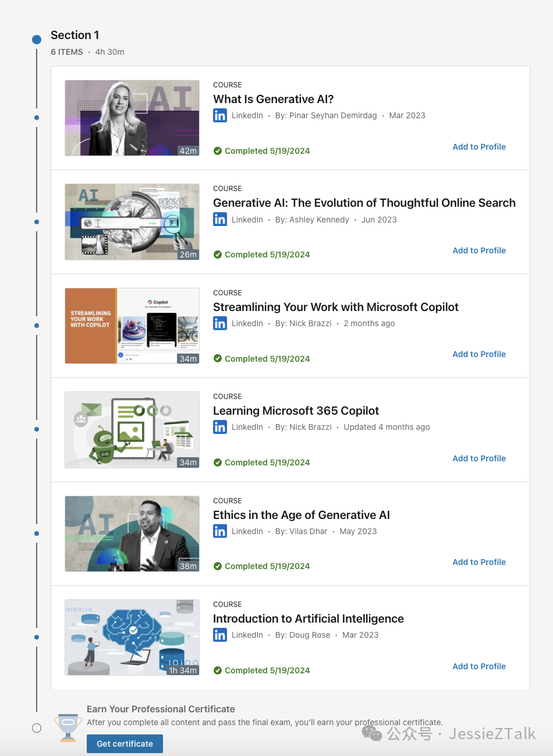
Task: Open the What Is Generative AI? course title
Action: coord(273,99)
